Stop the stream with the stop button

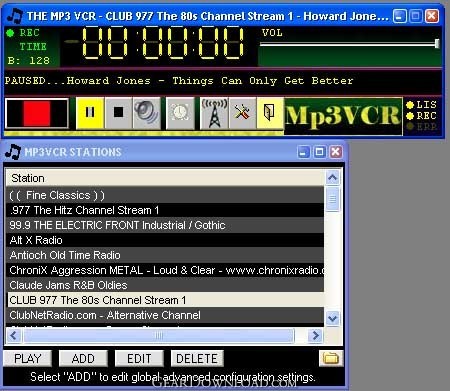point(118,113)
